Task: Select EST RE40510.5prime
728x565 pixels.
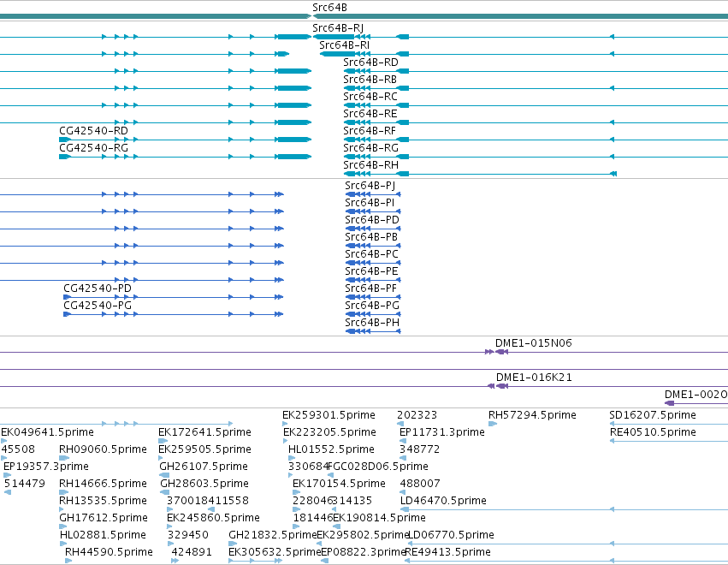Action: point(653,432)
